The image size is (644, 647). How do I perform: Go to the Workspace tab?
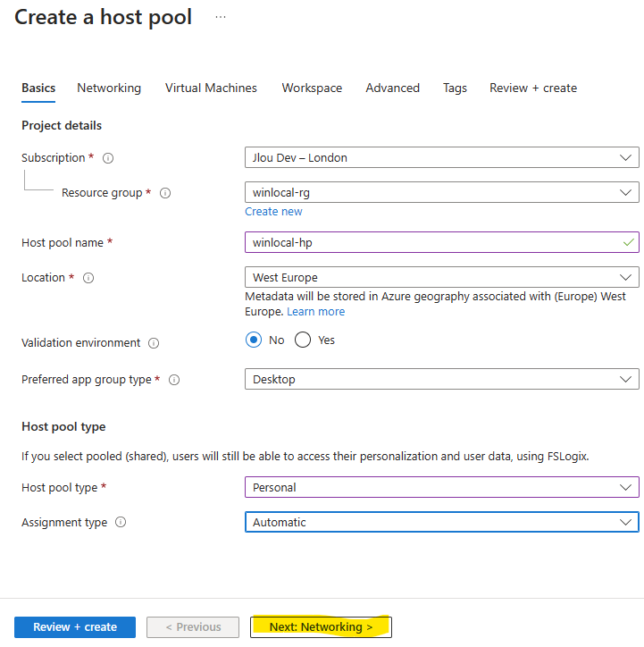pos(312,88)
